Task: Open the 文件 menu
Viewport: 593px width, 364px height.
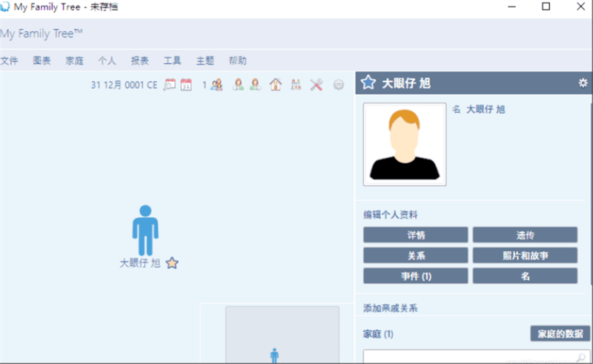Action: 10,61
